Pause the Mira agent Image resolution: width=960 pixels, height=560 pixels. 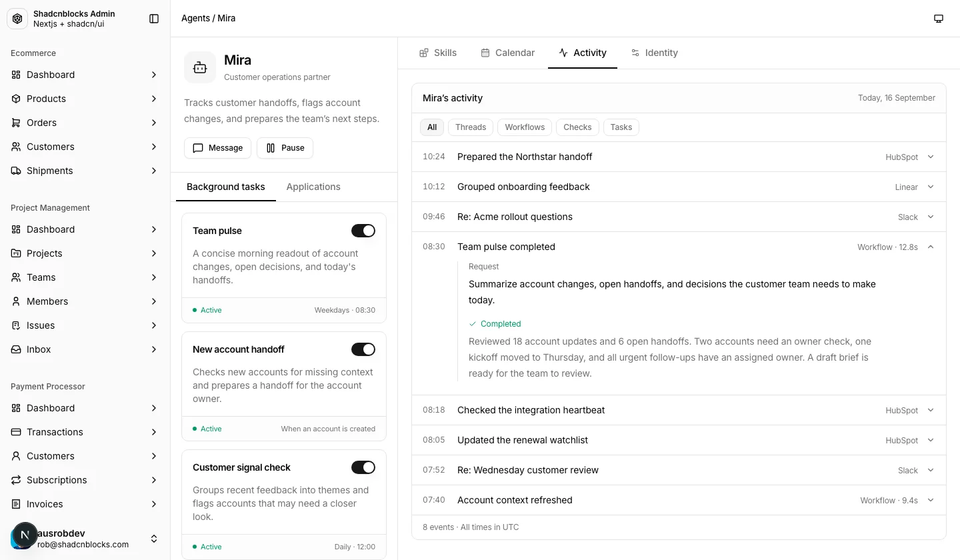285,148
